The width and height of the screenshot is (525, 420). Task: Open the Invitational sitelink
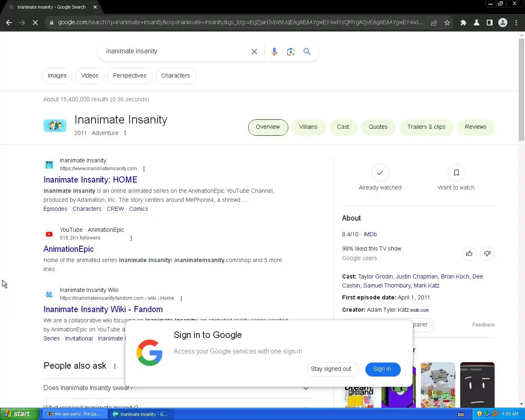79,339
